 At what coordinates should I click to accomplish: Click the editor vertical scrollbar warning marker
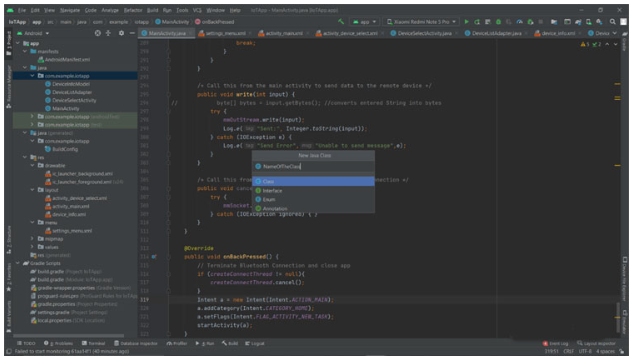point(617,84)
